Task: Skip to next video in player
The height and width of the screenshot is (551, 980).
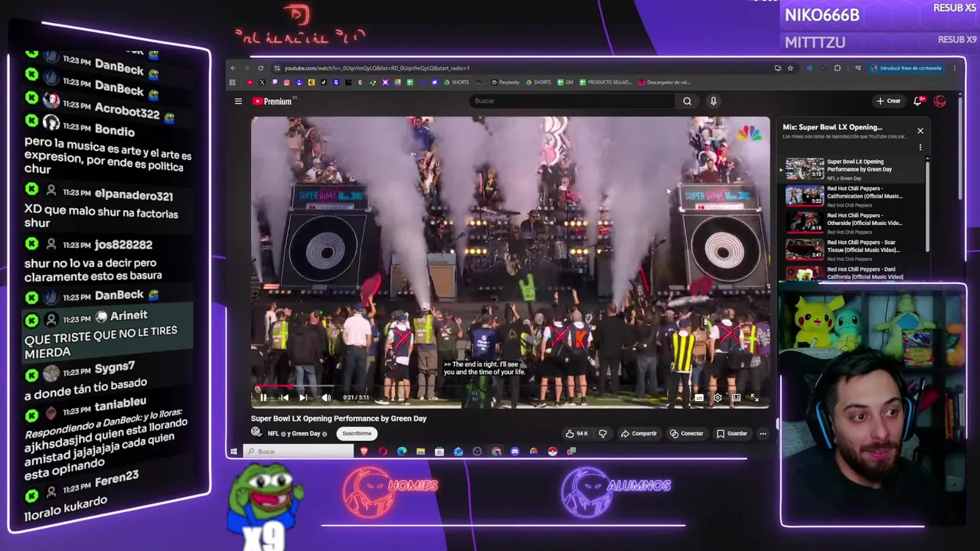Action: tap(303, 397)
